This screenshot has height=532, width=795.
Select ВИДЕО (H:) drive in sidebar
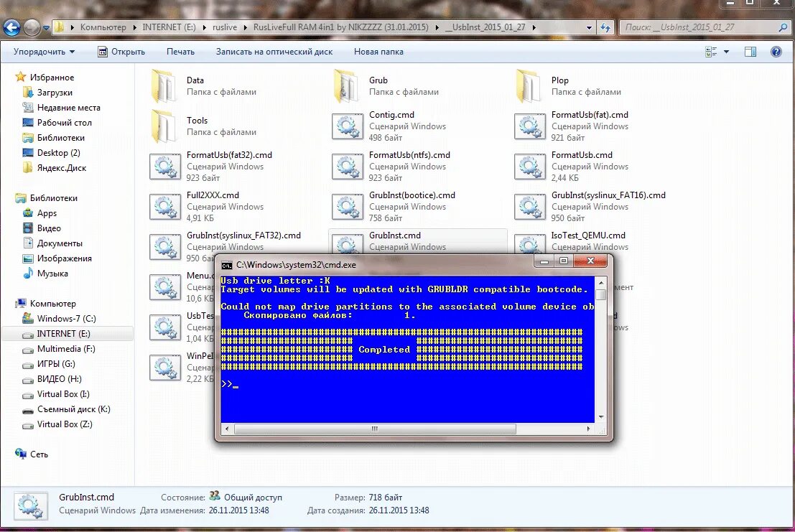[59, 379]
